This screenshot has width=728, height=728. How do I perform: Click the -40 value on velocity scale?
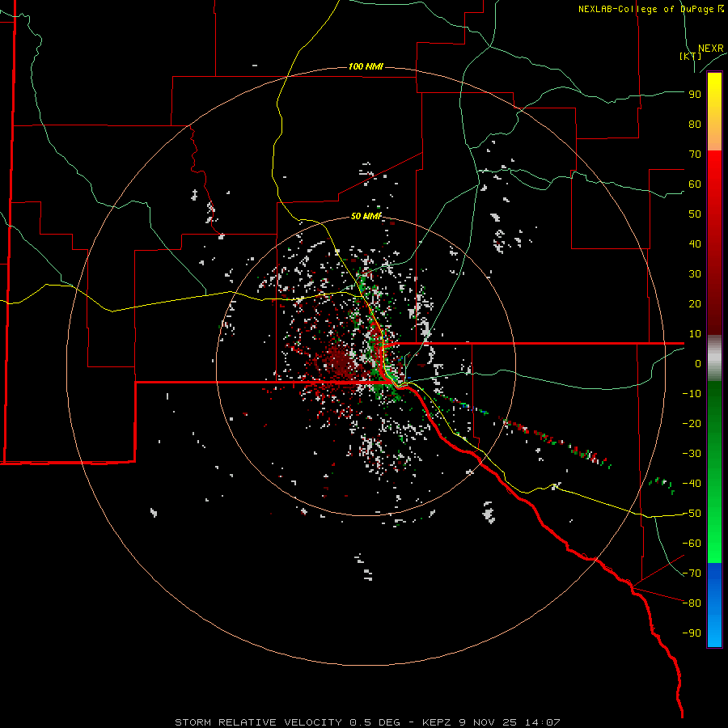coord(692,484)
